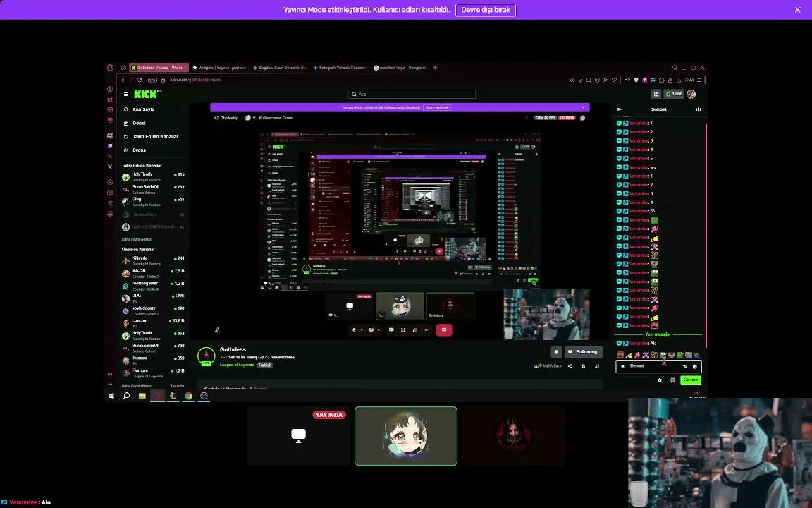The image size is (812, 508).
Task: Click the screen share icon in call controls
Action: 391,330
